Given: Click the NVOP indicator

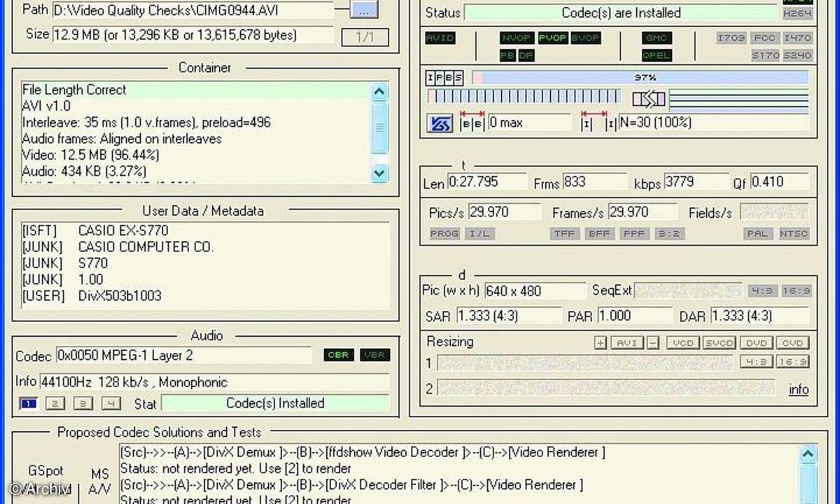Looking at the screenshot, I should pyautogui.click(x=517, y=38).
